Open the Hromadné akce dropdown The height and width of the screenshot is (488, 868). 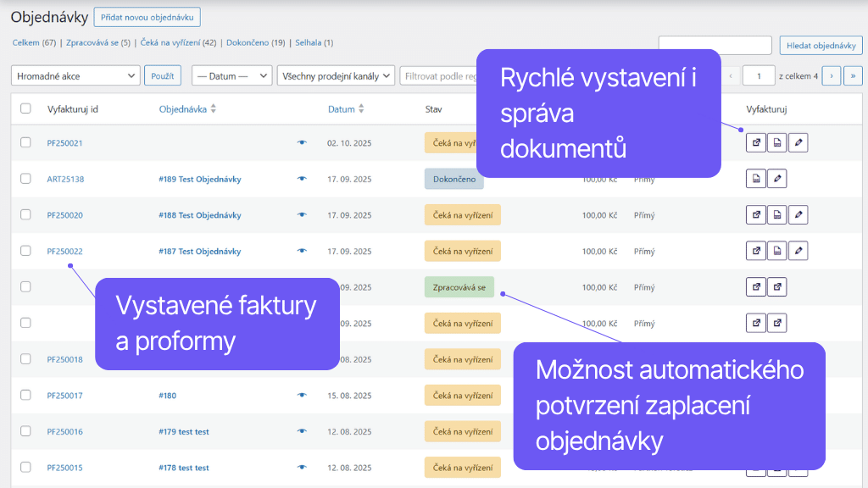pos(75,75)
